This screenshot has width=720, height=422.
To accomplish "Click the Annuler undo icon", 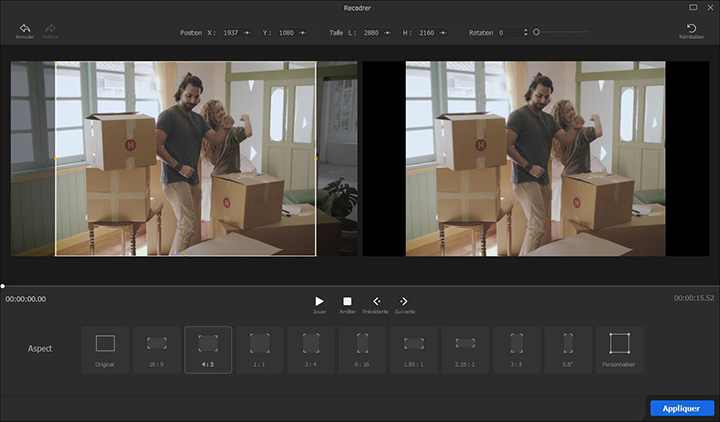I will [x=24, y=28].
